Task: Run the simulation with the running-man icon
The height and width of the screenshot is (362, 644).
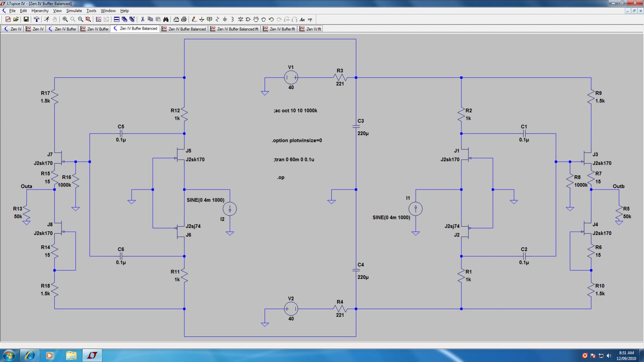Action: [x=47, y=19]
